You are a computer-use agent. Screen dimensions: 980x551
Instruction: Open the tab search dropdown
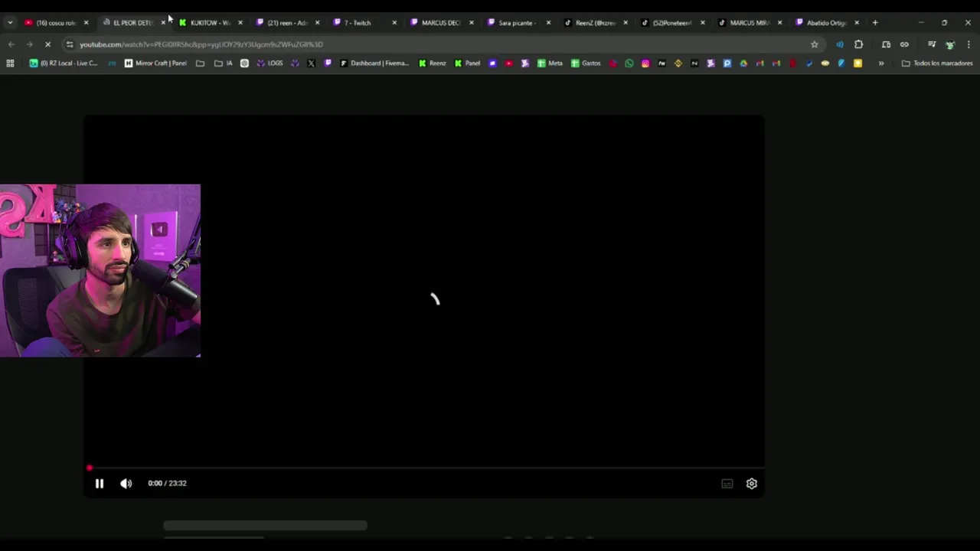point(10,23)
